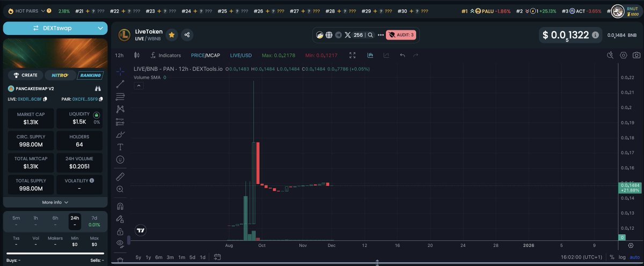Open the candlestick chart style selector
This screenshot has width=644, height=266.
(x=137, y=55)
